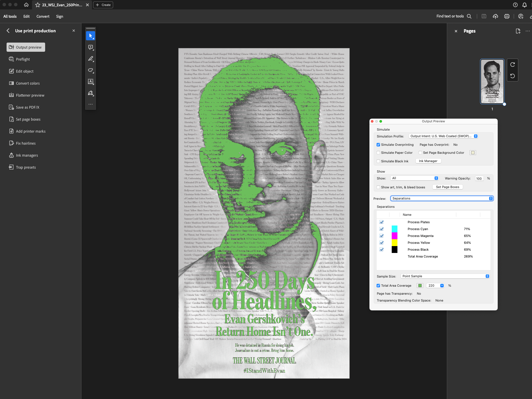Choose the highlighter pen tool
532x399 pixels.
[x=91, y=59]
